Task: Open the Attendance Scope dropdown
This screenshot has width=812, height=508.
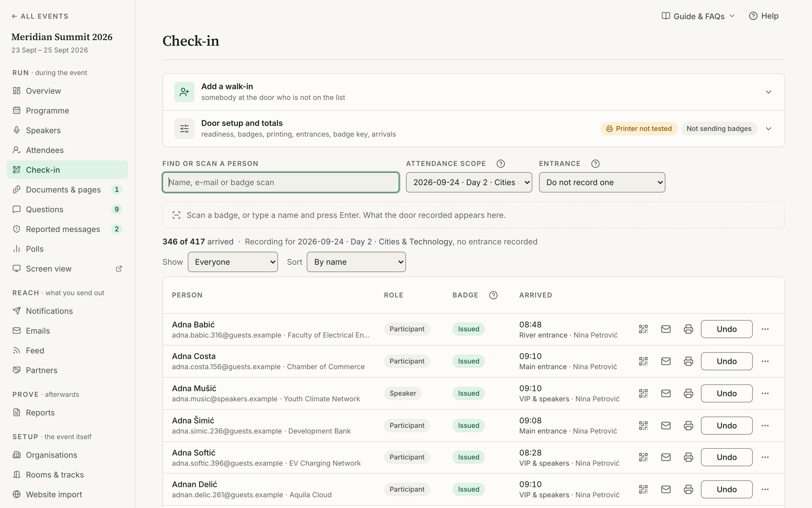Action: [469, 182]
